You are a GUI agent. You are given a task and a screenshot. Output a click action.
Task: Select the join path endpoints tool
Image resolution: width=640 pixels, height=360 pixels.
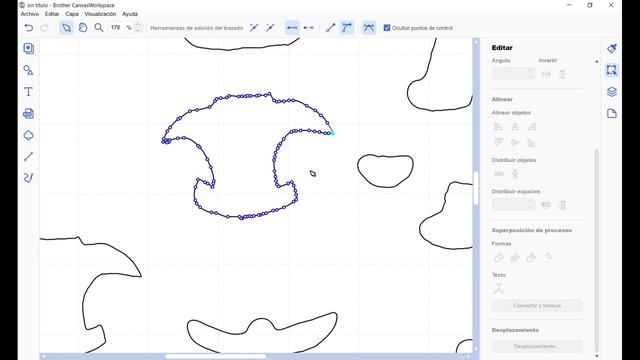pos(292,28)
